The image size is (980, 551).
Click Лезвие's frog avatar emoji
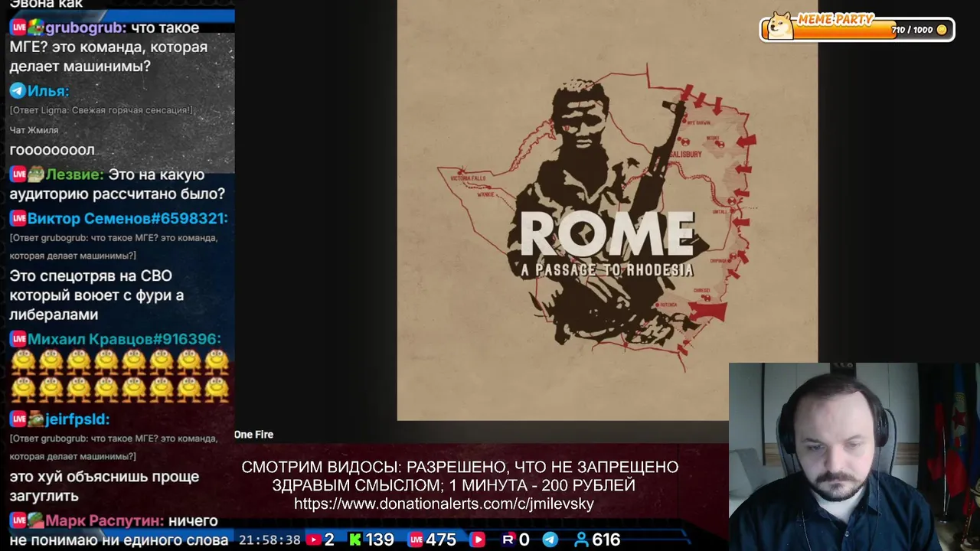click(x=36, y=175)
